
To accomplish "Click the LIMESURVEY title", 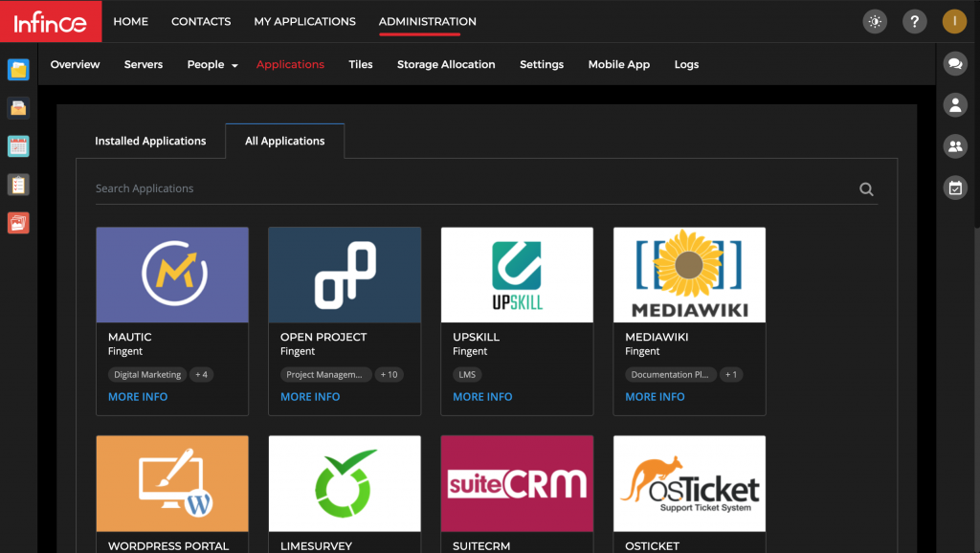I will click(x=316, y=545).
